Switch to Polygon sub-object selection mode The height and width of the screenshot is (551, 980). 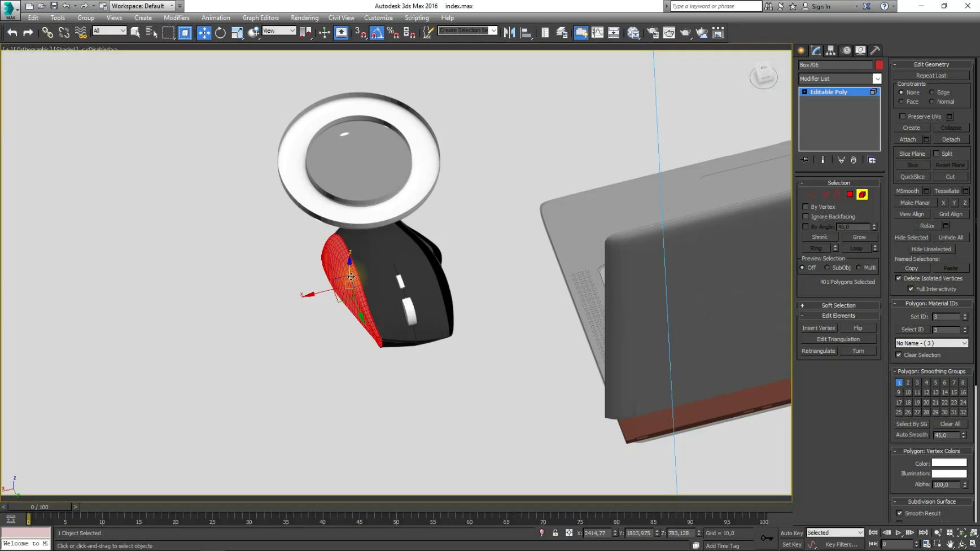[x=850, y=194]
